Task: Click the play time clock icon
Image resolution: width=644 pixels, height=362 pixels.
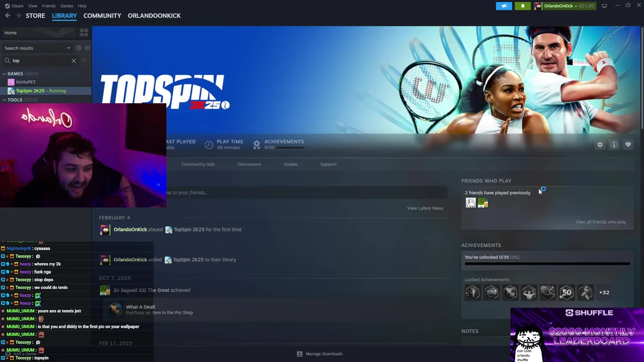Action: click(x=209, y=145)
